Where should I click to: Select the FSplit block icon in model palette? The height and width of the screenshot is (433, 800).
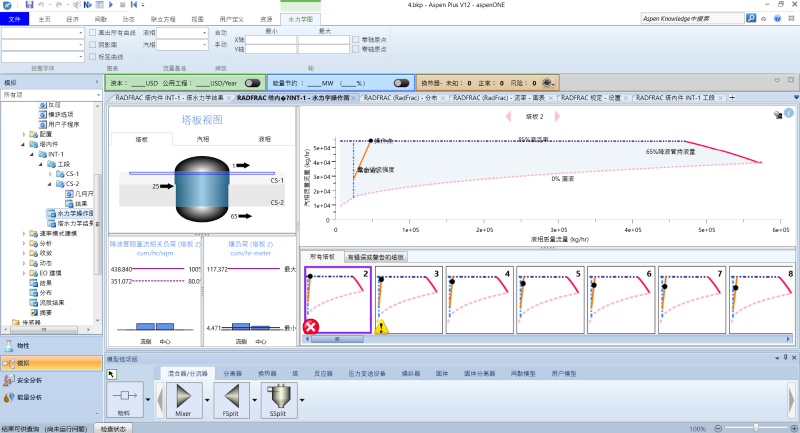(x=231, y=399)
